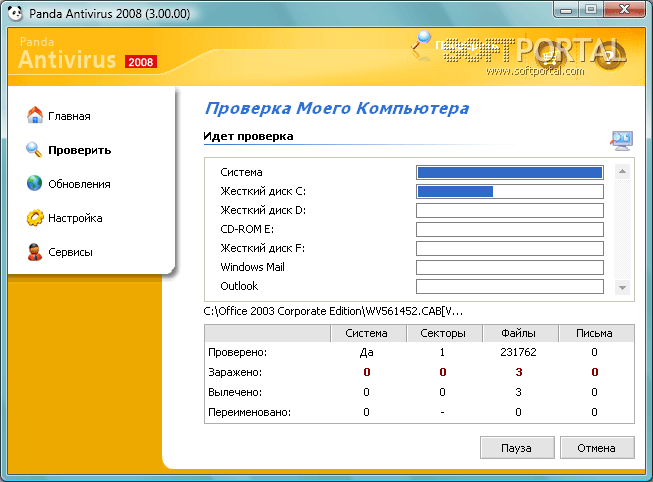Click the Жесткий диск C: progress bar
Viewport: 653px width, 482px height.
(x=510, y=191)
